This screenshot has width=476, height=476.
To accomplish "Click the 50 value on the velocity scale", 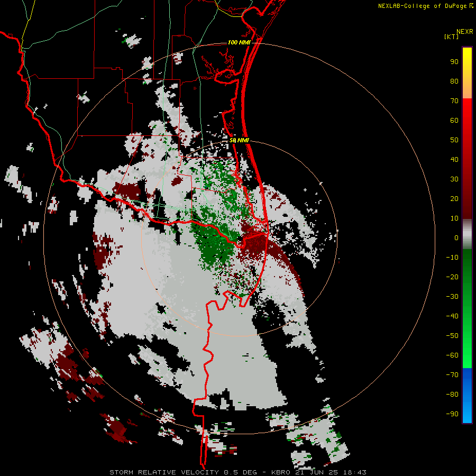I will 454,140.
